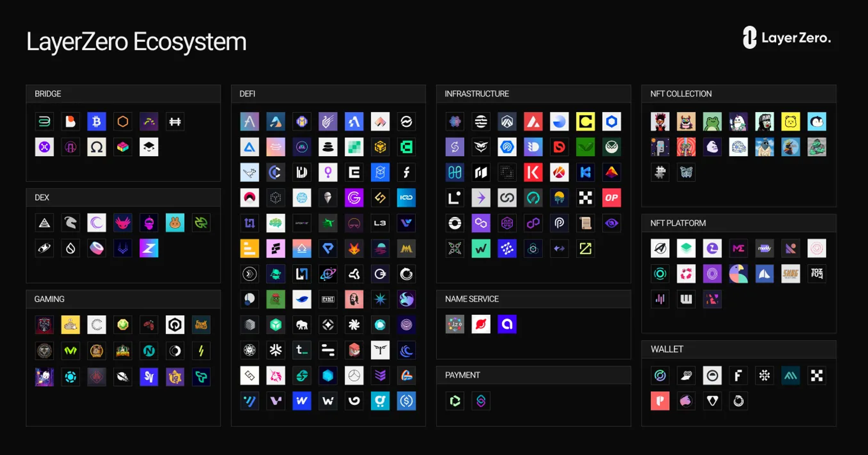Image resolution: width=868 pixels, height=455 pixels.
Task: Open the Magic Eden ME icon
Action: (738, 248)
